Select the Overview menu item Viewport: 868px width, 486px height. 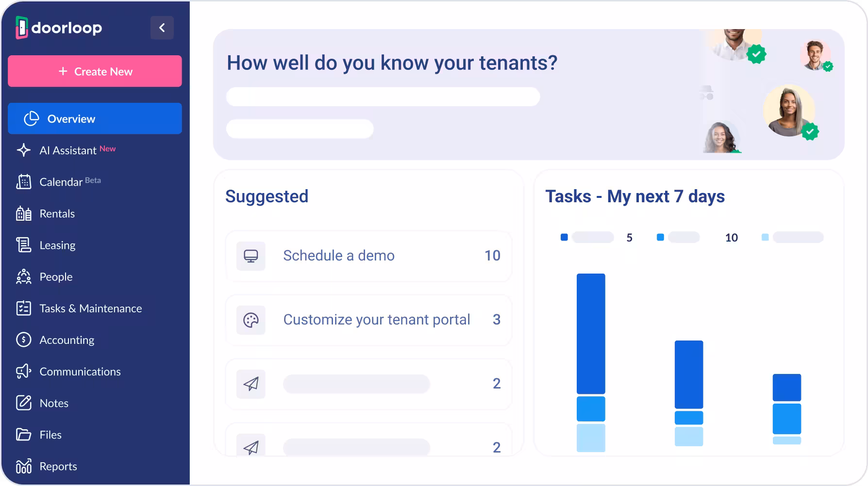coord(95,118)
